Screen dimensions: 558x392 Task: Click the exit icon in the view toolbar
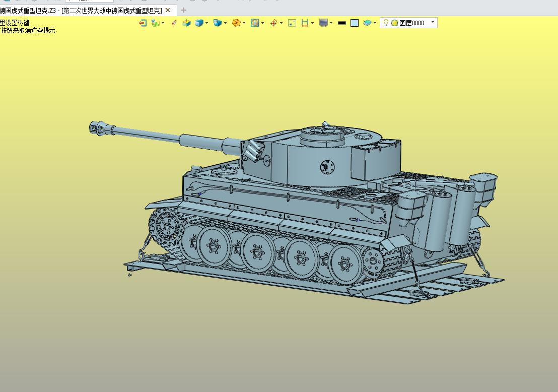click(143, 23)
